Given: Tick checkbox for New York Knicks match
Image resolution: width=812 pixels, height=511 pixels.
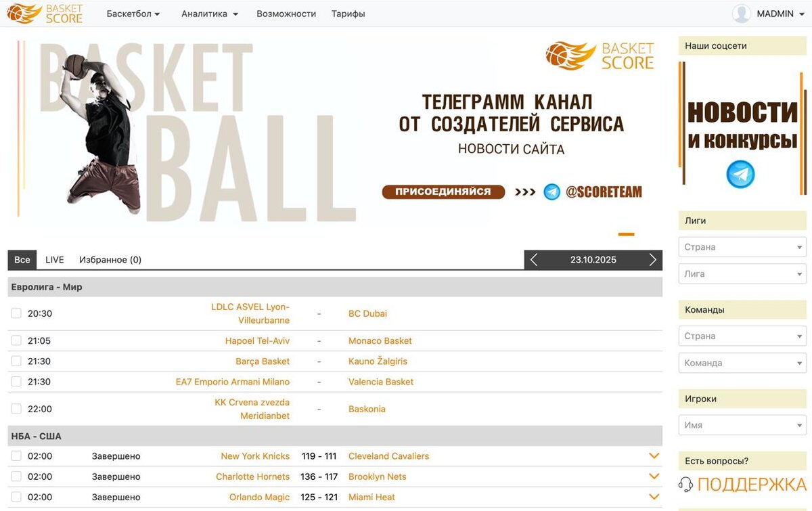Looking at the screenshot, I should tap(16, 456).
